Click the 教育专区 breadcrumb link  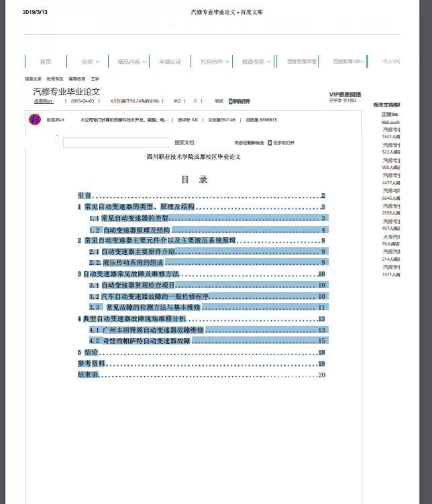[x=55, y=79]
